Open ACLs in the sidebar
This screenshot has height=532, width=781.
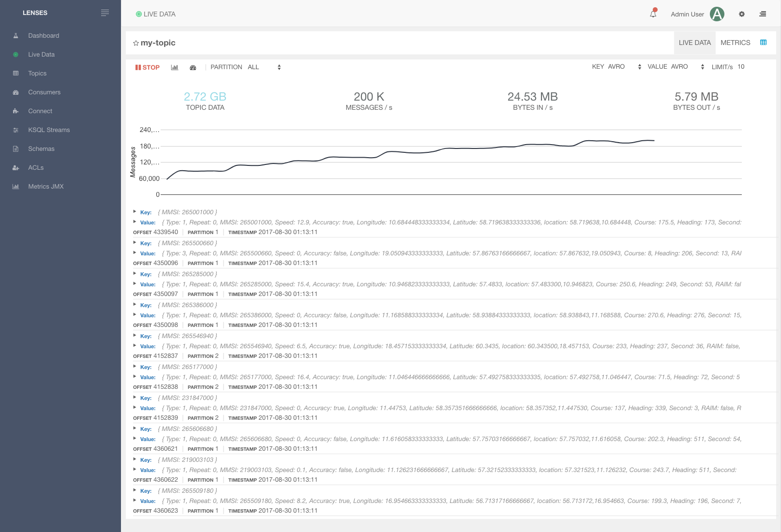(36, 168)
